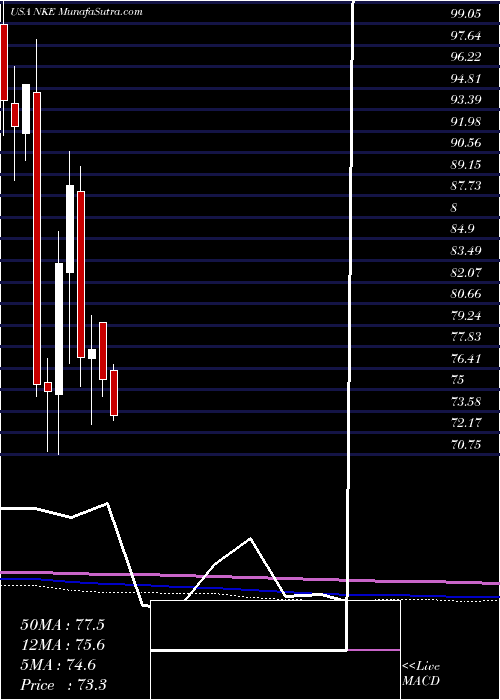Select the 76.41 price axis label
The height and width of the screenshot is (700, 500).
pyautogui.click(x=466, y=358)
